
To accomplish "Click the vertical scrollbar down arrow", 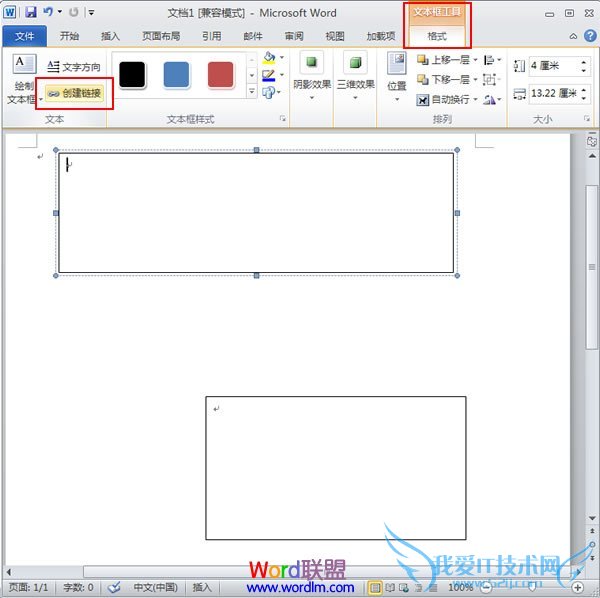I will tap(592, 518).
